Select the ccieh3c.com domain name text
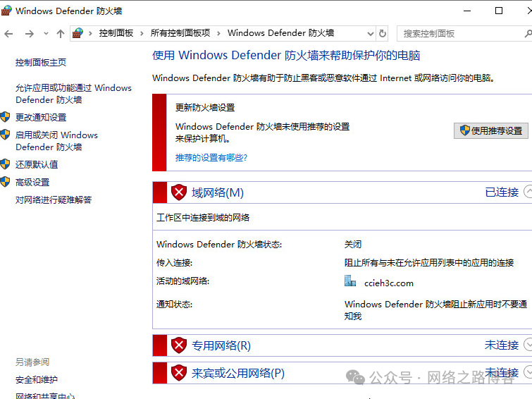The width and height of the screenshot is (532, 399). pos(389,283)
